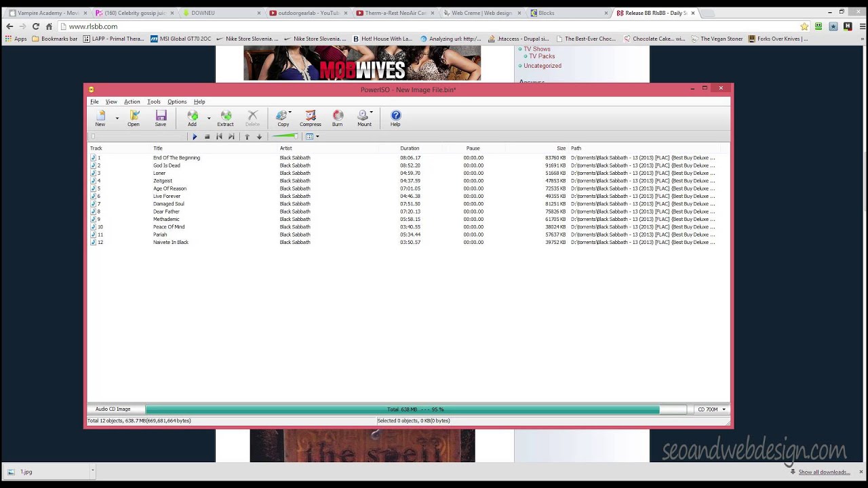Image resolution: width=868 pixels, height=488 pixels.
Task: Open the View menu in PowerISO
Action: click(x=111, y=102)
